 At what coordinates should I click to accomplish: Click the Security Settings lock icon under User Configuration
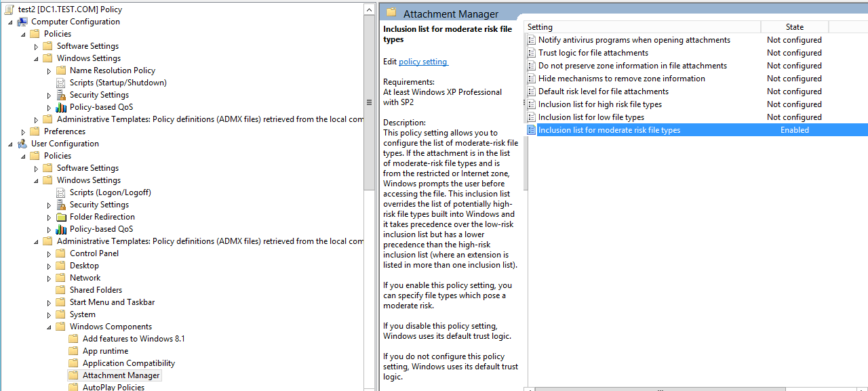click(60, 205)
